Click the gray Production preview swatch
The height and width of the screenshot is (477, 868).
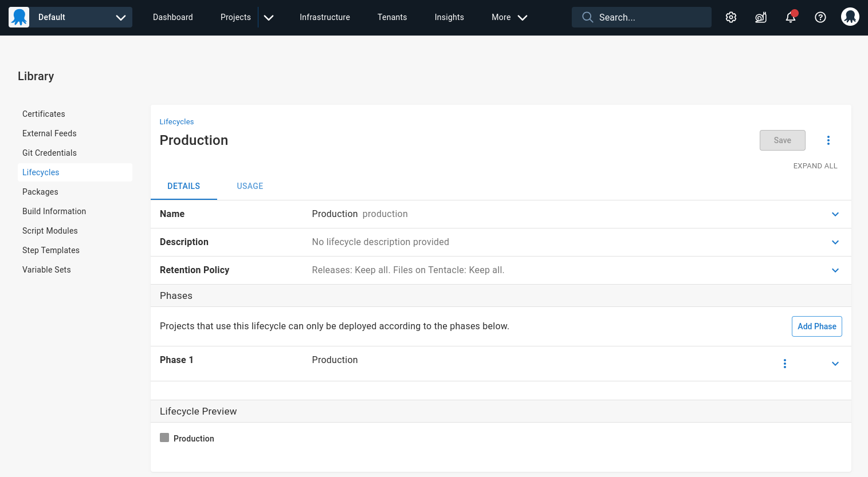tap(164, 438)
